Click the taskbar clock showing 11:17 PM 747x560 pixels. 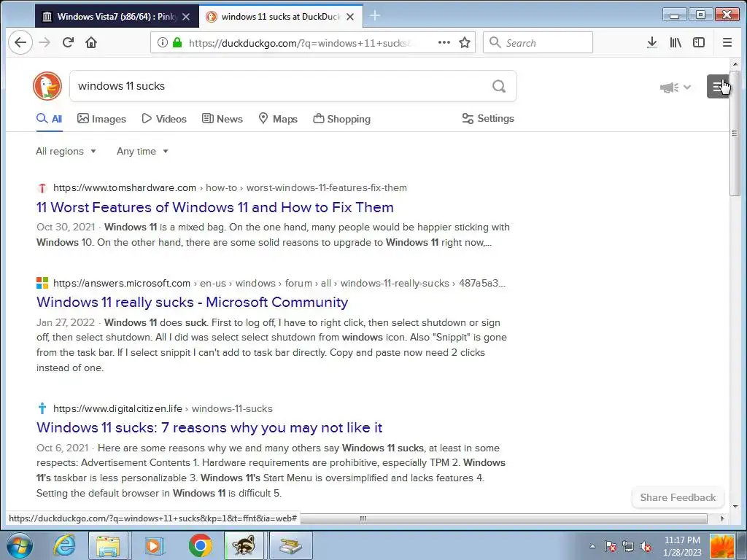tap(682, 546)
